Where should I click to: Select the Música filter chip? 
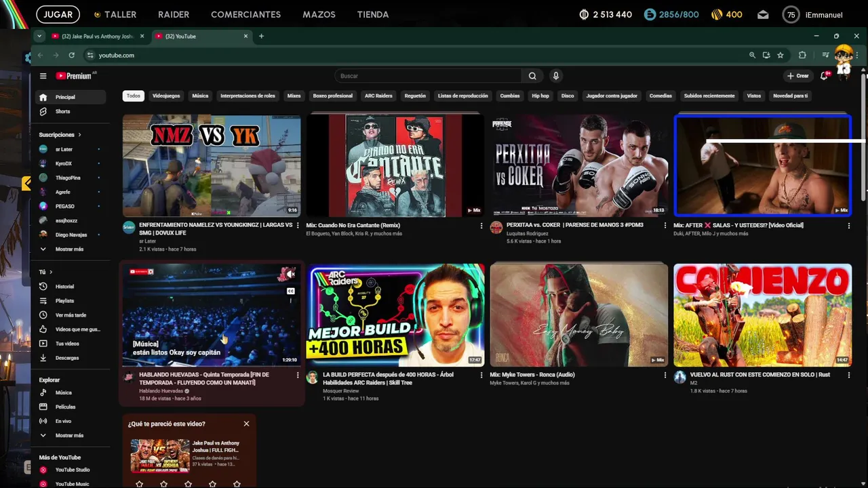pos(200,96)
